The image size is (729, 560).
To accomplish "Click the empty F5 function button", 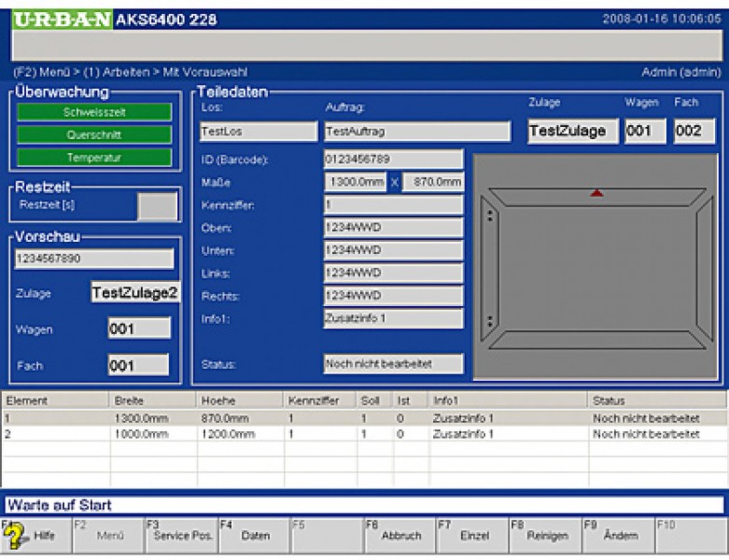I will coord(328,536).
